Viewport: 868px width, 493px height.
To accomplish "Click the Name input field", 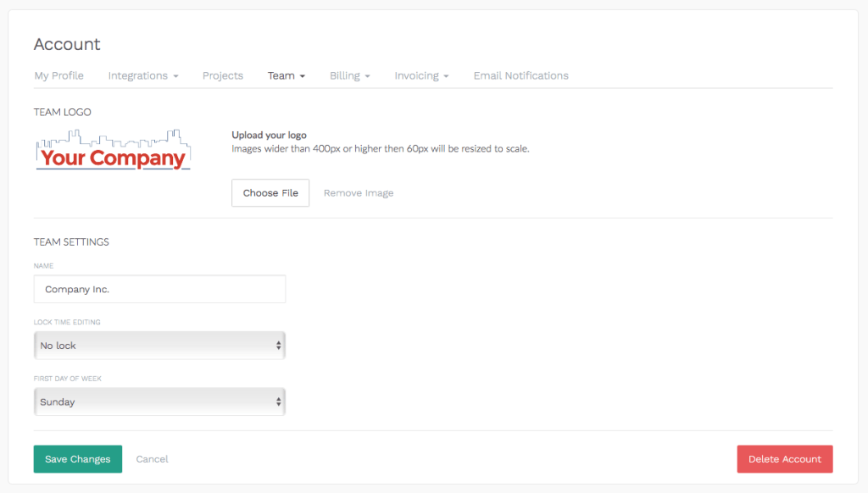I will 159,289.
